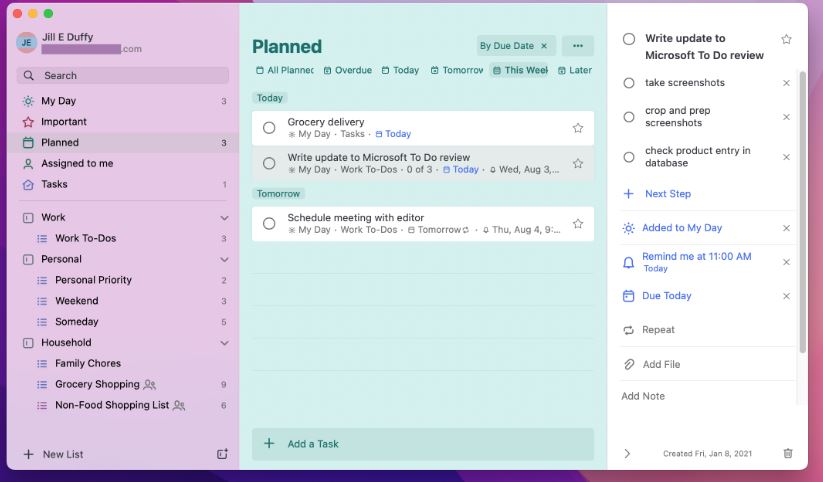Open the three-dots list options menu
The height and width of the screenshot is (482, 823).
[x=578, y=46]
